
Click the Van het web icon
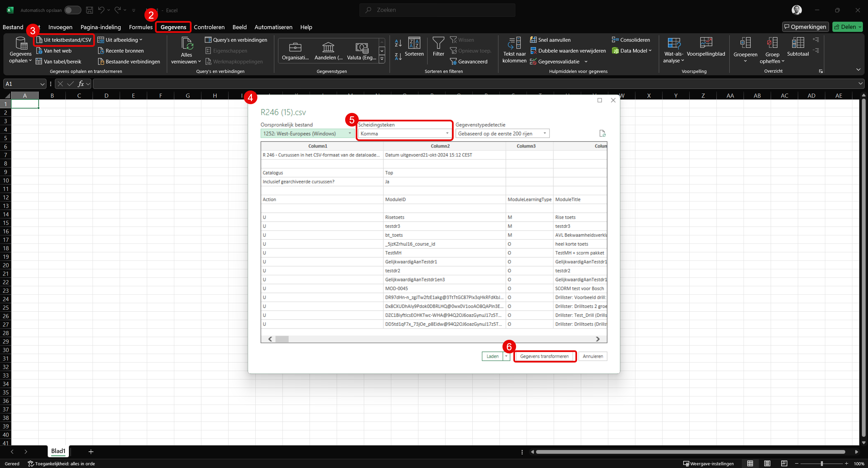click(x=39, y=51)
